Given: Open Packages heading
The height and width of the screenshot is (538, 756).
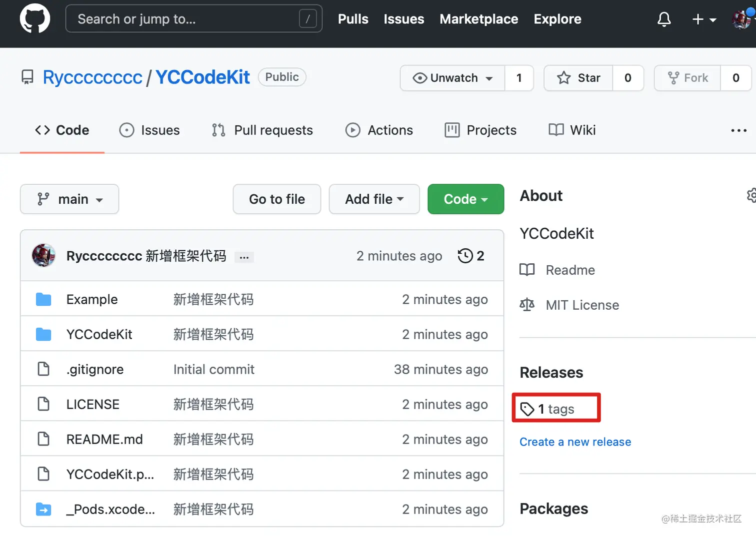Looking at the screenshot, I should pos(554,509).
